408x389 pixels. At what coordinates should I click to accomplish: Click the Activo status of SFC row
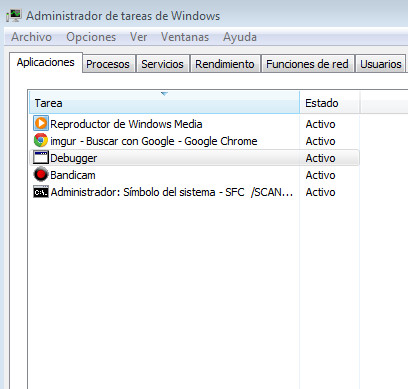click(x=320, y=192)
